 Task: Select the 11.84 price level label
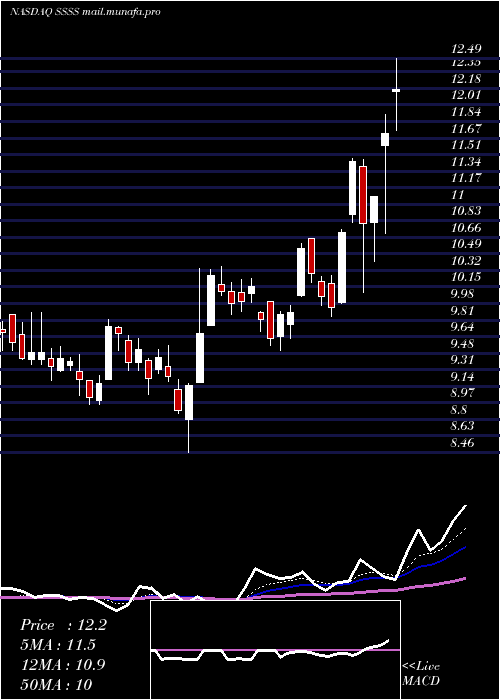click(466, 112)
